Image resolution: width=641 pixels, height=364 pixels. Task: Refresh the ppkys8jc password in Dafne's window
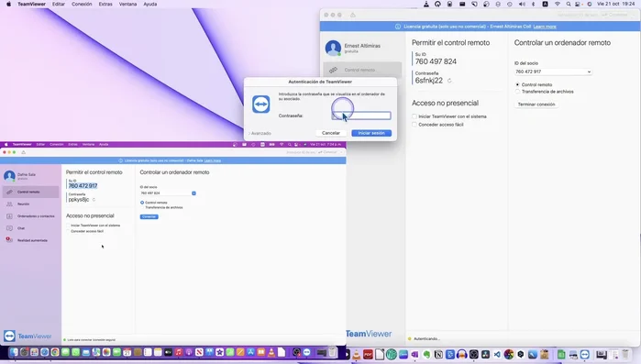click(94, 200)
